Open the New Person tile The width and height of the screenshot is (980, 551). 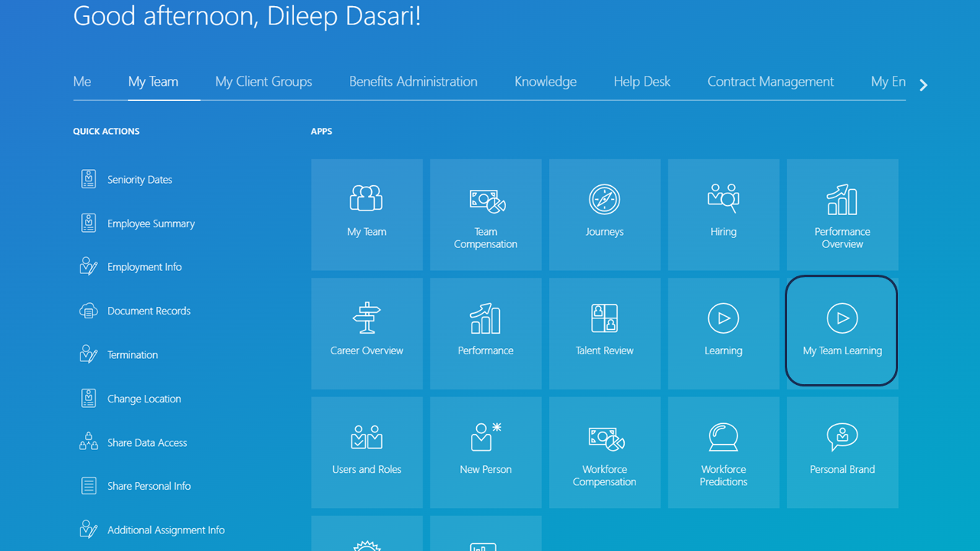tap(485, 452)
